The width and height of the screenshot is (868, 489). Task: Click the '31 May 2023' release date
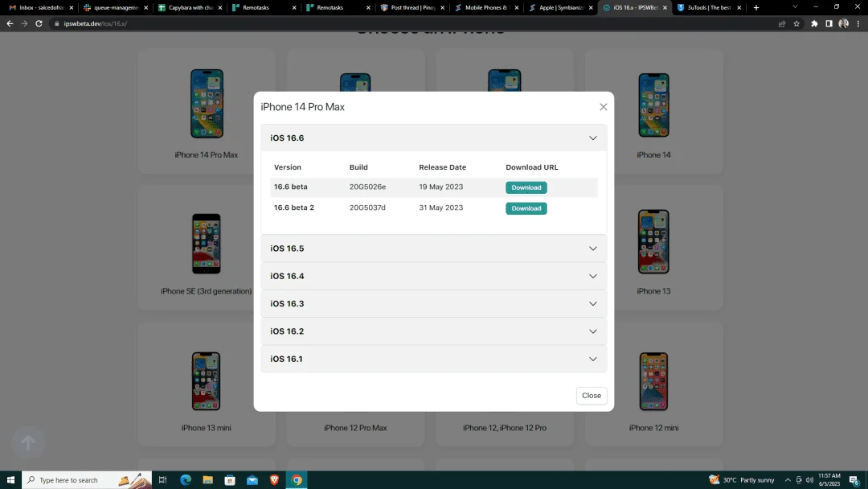point(440,208)
